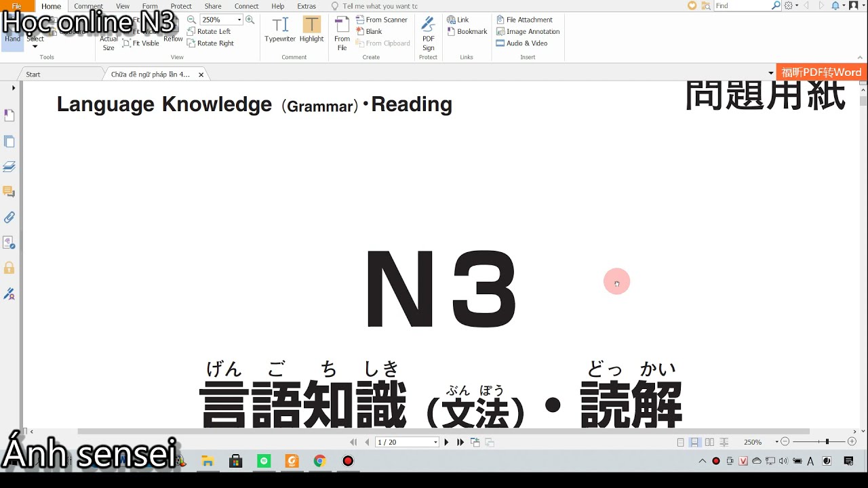Screen dimensions: 868x488
Task: Create PDF From Scanner
Action: tap(382, 20)
